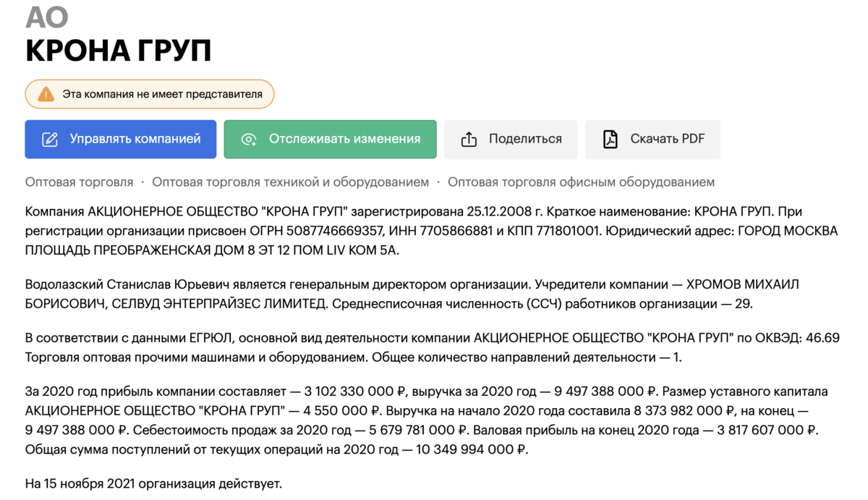This screenshot has height=500, width=868.
Task: Click the АО heading text above КРОНА ГРУП
Action: 46,17
